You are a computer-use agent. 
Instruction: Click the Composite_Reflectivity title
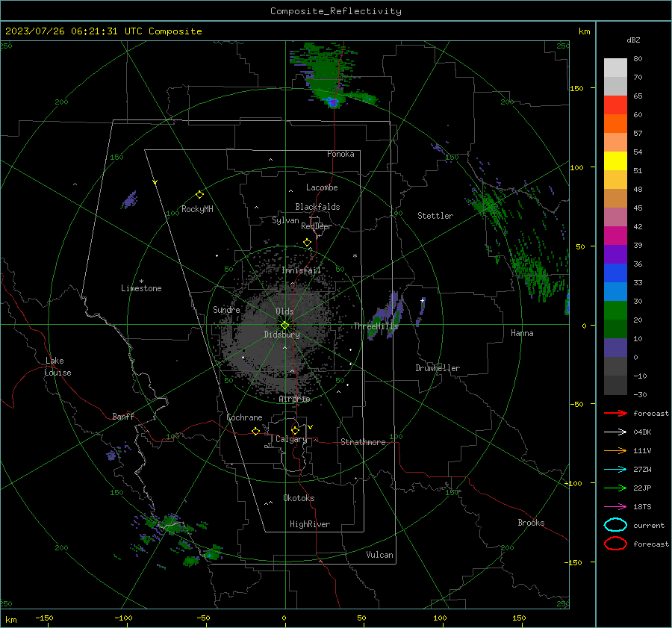(335, 11)
